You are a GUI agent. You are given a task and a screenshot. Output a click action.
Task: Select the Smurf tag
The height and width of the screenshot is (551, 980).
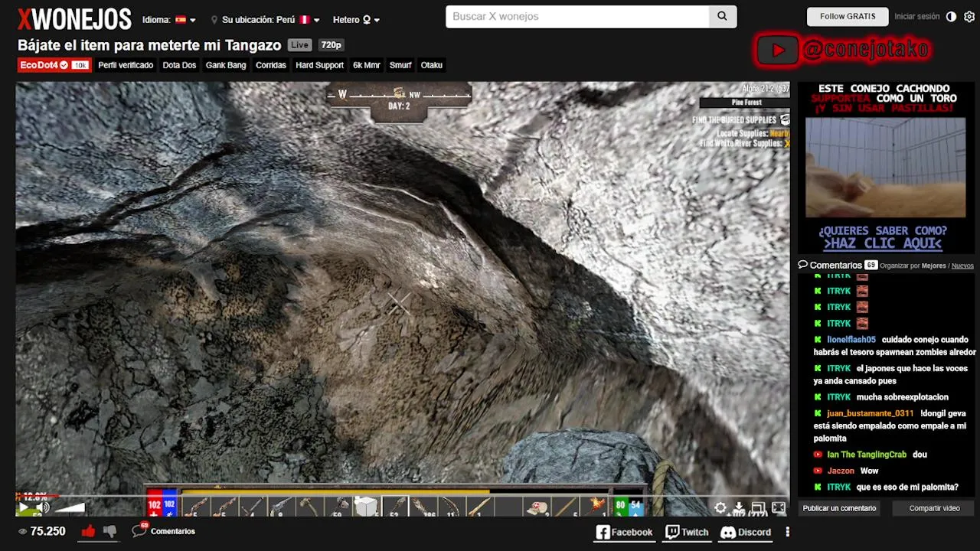400,65
